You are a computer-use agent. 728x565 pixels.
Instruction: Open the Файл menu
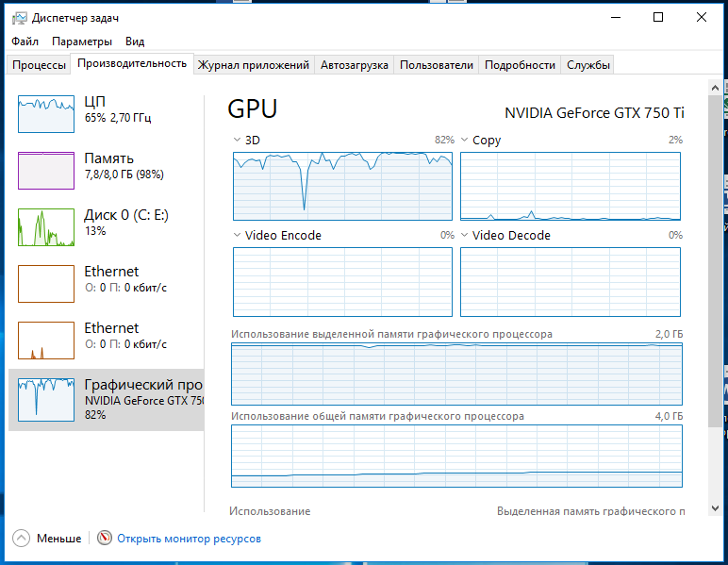pos(25,42)
